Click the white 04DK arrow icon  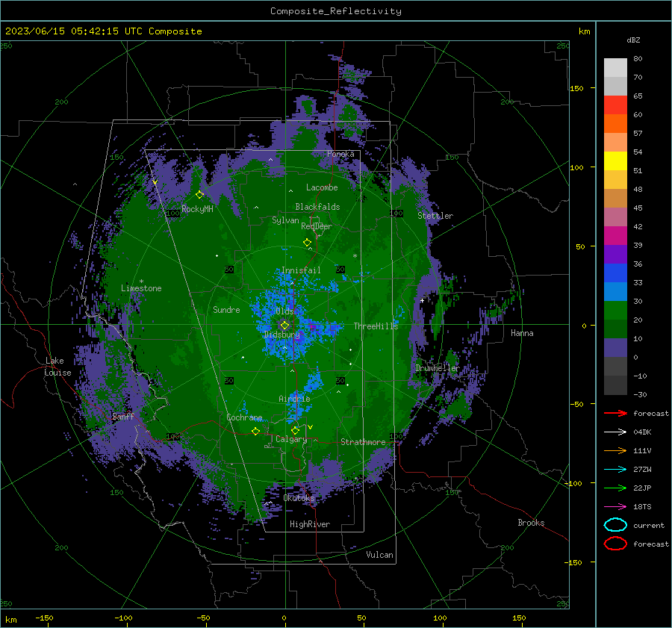click(615, 432)
